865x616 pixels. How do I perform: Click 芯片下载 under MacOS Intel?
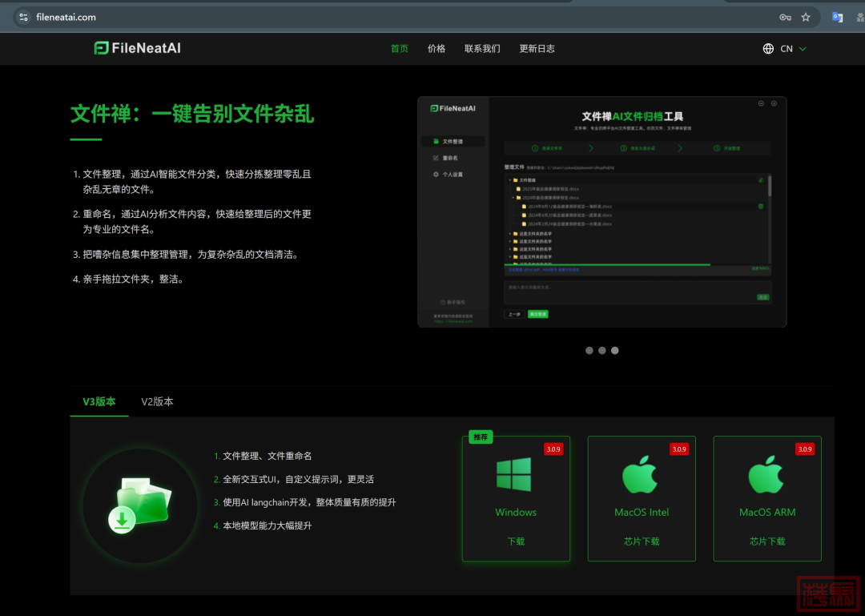642,541
